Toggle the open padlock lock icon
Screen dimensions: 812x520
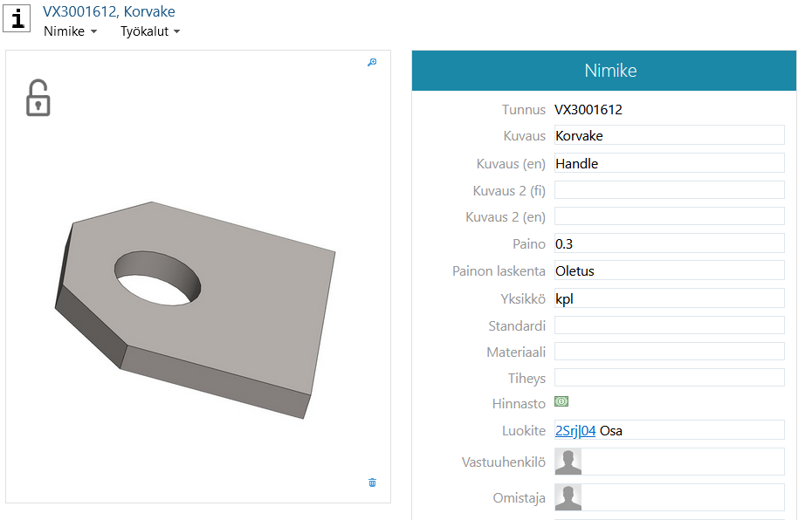[x=38, y=98]
